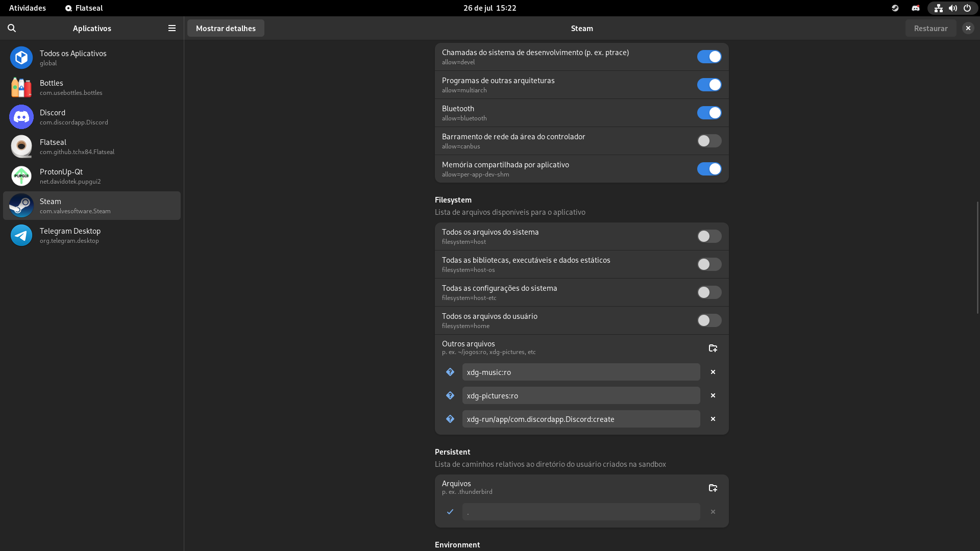
Task: Edit the xdg-pictures:ro path field
Action: coord(581,395)
